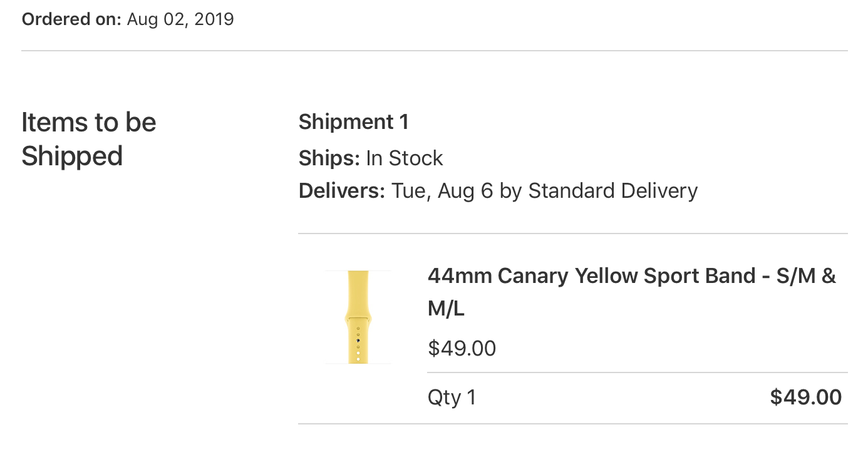This screenshot has width=868, height=457.
Task: Select the Aug 02, 2019 order date
Action: click(180, 19)
